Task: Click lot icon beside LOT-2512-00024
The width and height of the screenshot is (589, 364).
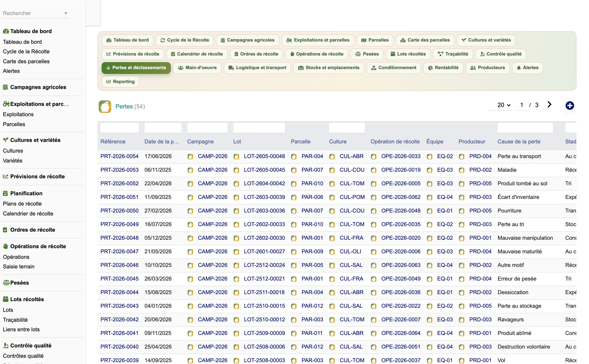Action: tap(236, 265)
